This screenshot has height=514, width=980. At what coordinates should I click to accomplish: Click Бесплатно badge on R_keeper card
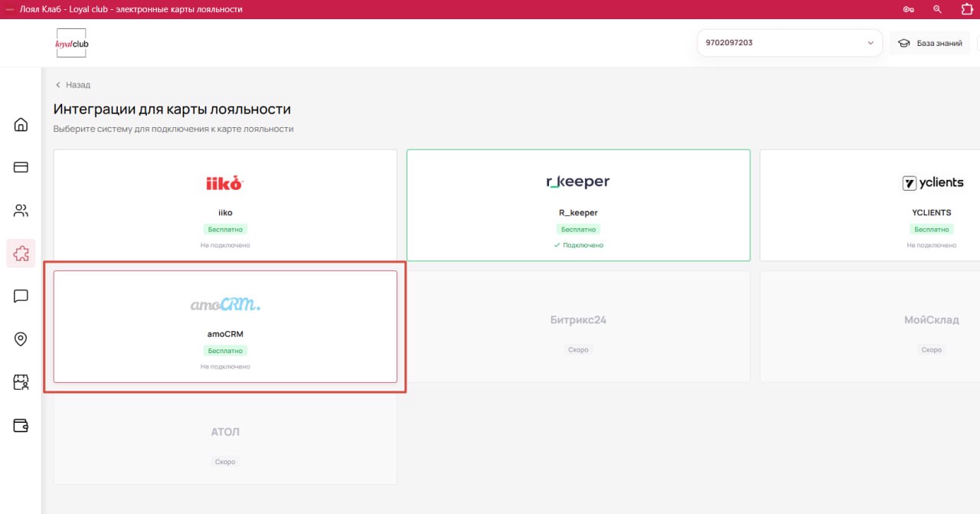[578, 229]
